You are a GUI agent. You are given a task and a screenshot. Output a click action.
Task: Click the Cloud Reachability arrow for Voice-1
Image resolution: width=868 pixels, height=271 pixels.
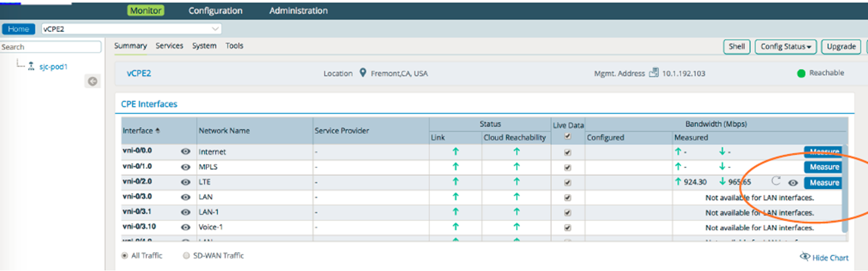click(516, 227)
